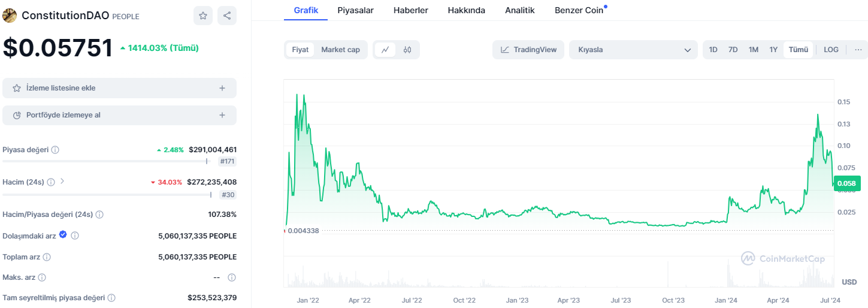The height and width of the screenshot is (308, 868).
Task: Show info for Toplam arz
Action: coord(47,257)
